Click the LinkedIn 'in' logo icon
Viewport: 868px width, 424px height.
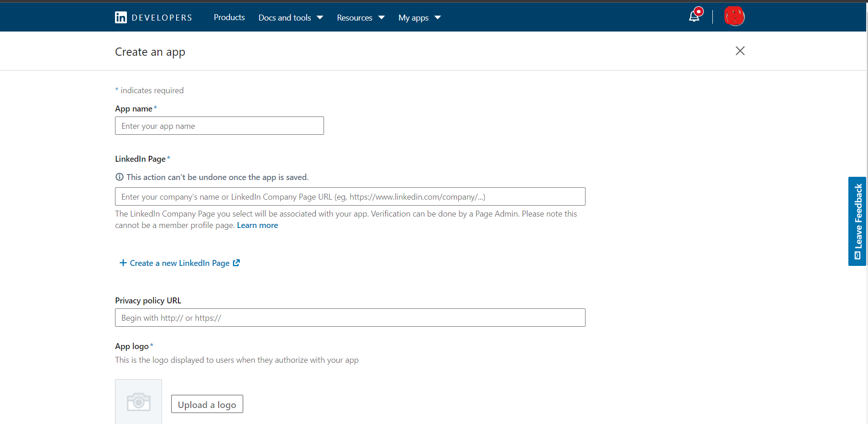pyautogui.click(x=121, y=17)
